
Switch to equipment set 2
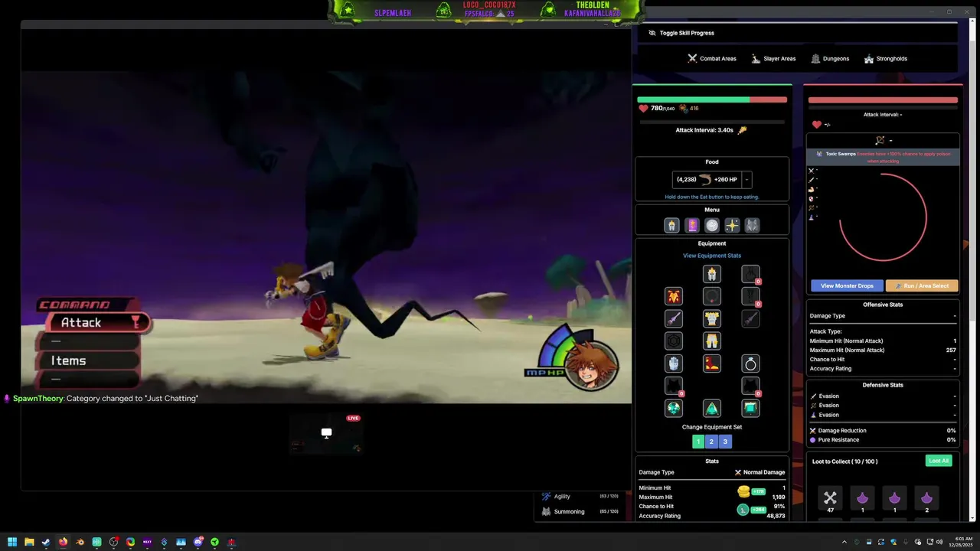click(x=711, y=442)
